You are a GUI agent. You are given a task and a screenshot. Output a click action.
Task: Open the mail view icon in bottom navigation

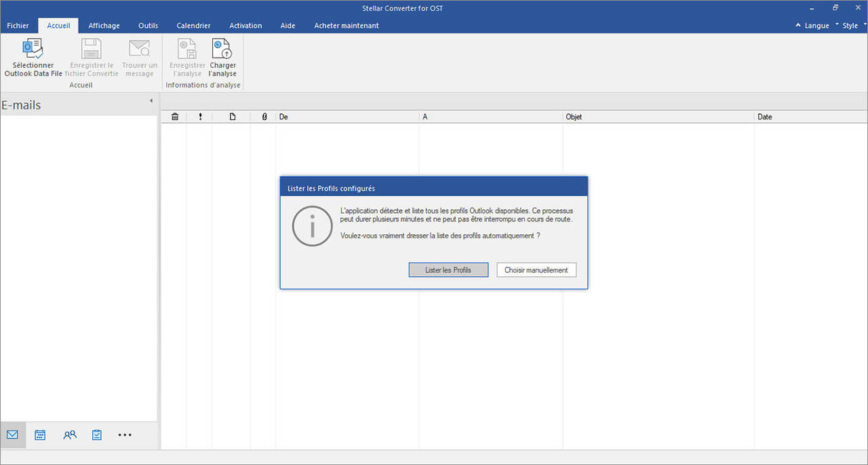point(12,435)
